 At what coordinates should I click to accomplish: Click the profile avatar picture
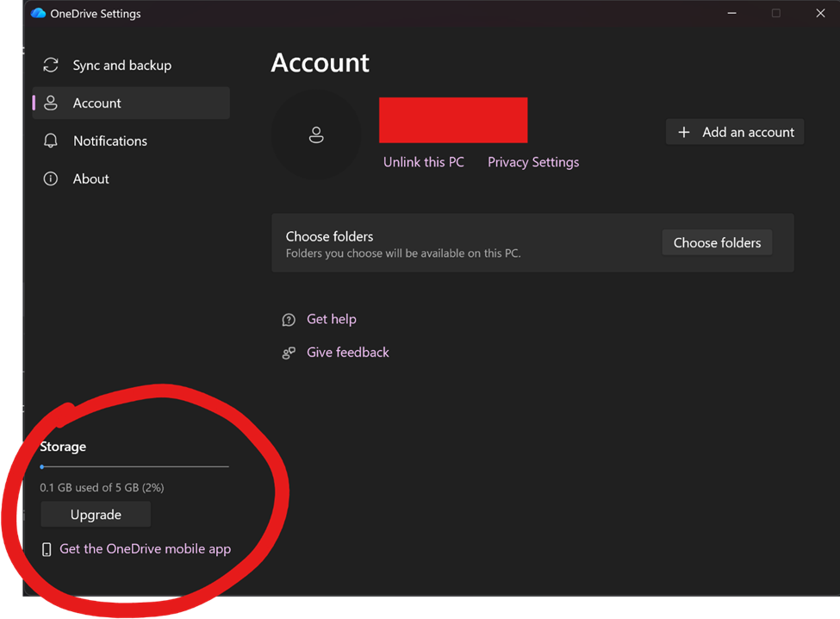coord(316,134)
